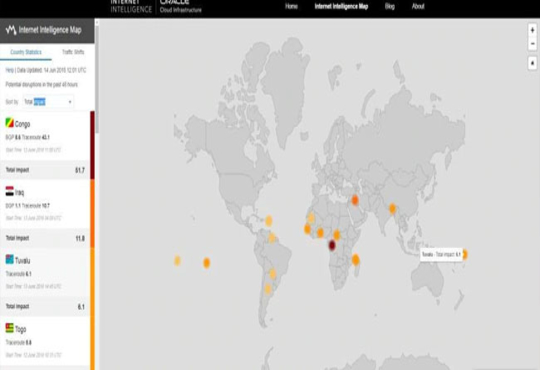540x370 pixels.
Task: Click the Tuvalu flag icon
Action: tap(10, 259)
